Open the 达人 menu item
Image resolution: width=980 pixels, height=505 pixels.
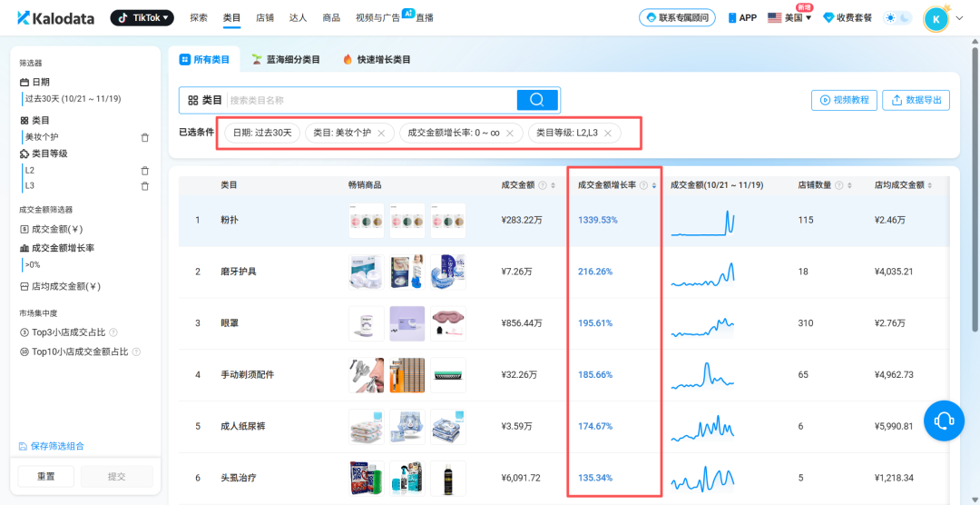pos(299,18)
